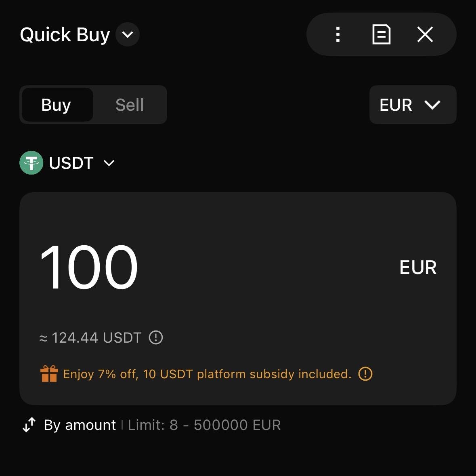
Task: Close the Quick Buy panel
Action: point(425,35)
